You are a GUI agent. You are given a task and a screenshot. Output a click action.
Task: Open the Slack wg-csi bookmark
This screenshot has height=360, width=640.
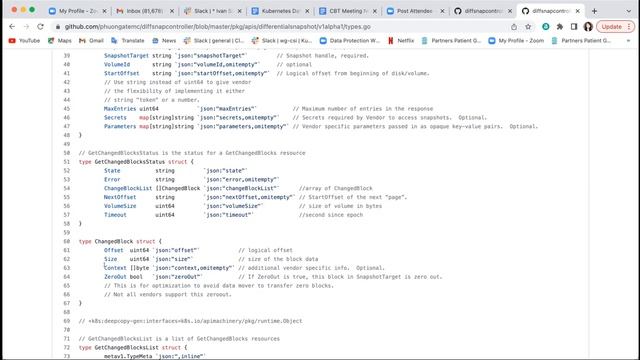(x=282, y=40)
